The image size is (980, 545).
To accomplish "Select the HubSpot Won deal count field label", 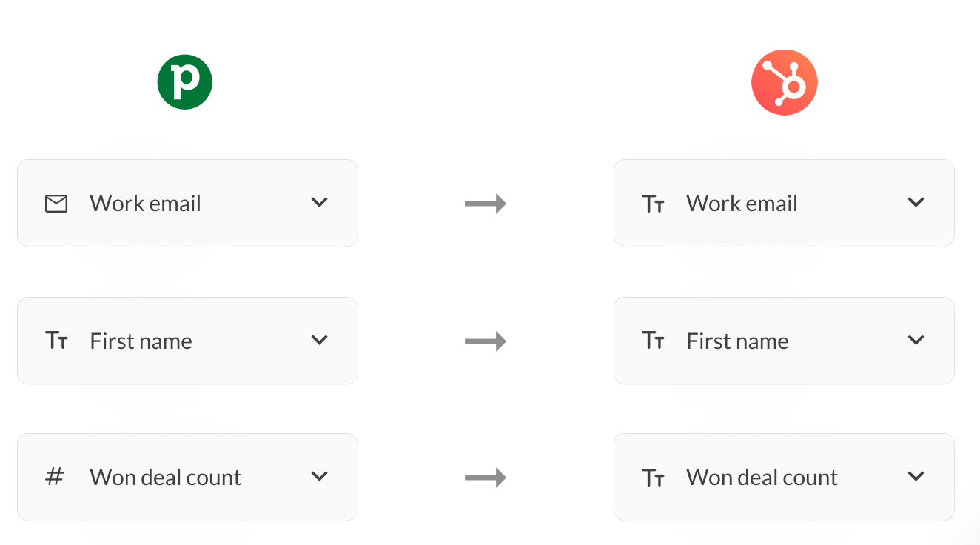I will [762, 478].
